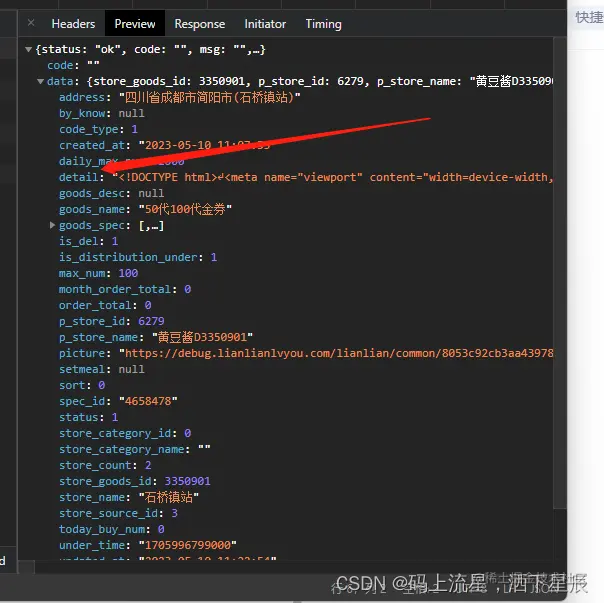The height and width of the screenshot is (603, 604).
Task: Select the store_name 石桥镇站 row
Action: (x=129, y=497)
